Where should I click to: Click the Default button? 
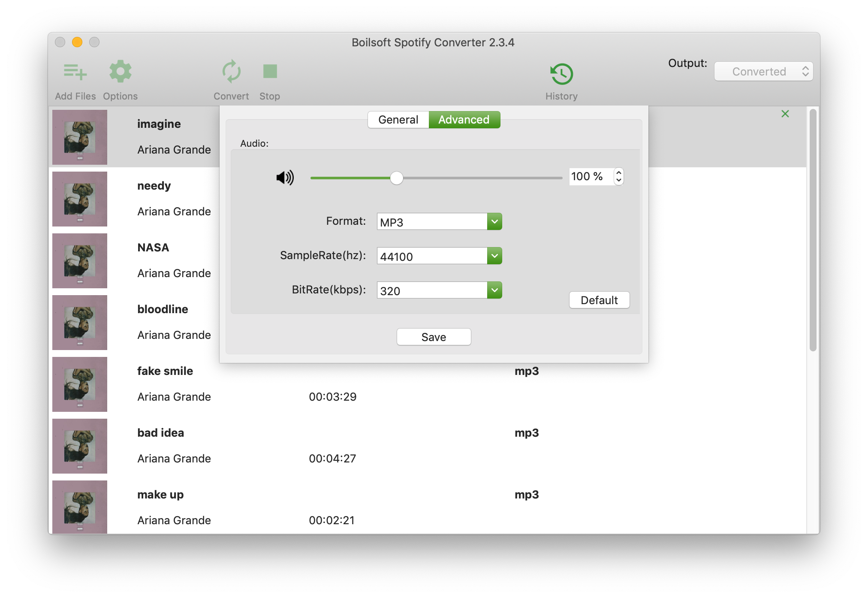tap(598, 300)
